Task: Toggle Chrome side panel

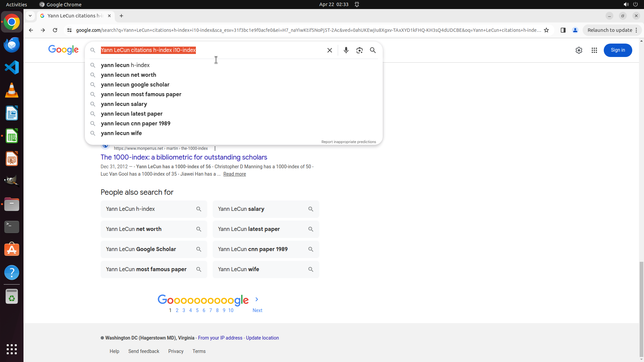Action: click(563, 30)
